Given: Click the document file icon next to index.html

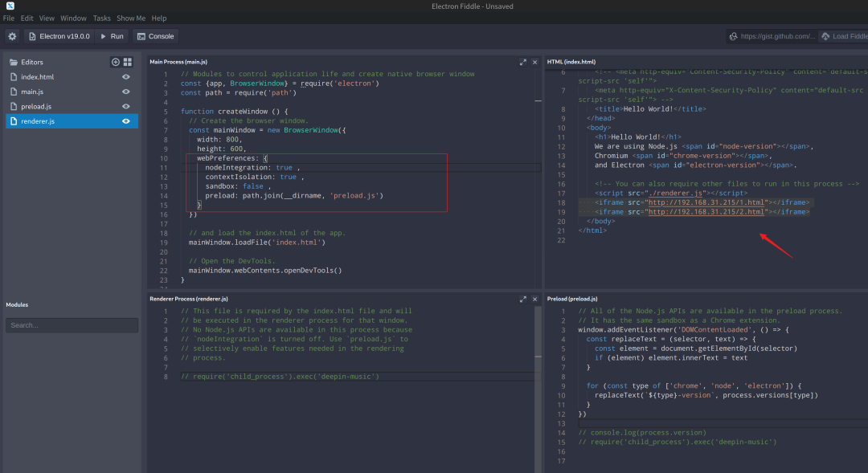Looking at the screenshot, I should tap(14, 77).
